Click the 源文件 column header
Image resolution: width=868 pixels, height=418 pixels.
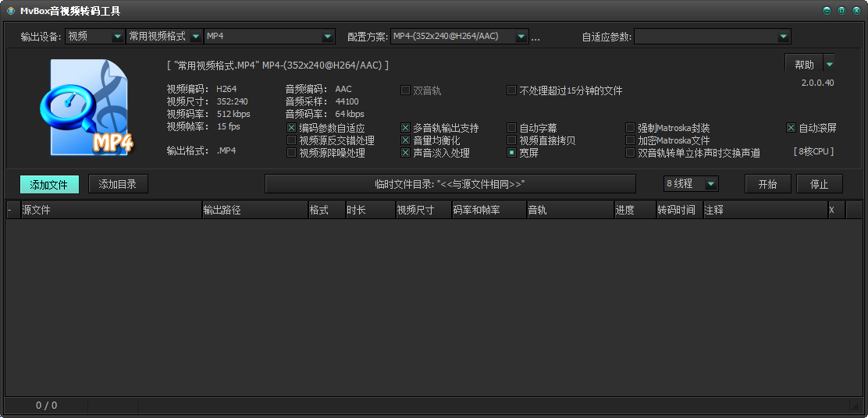tap(112, 210)
